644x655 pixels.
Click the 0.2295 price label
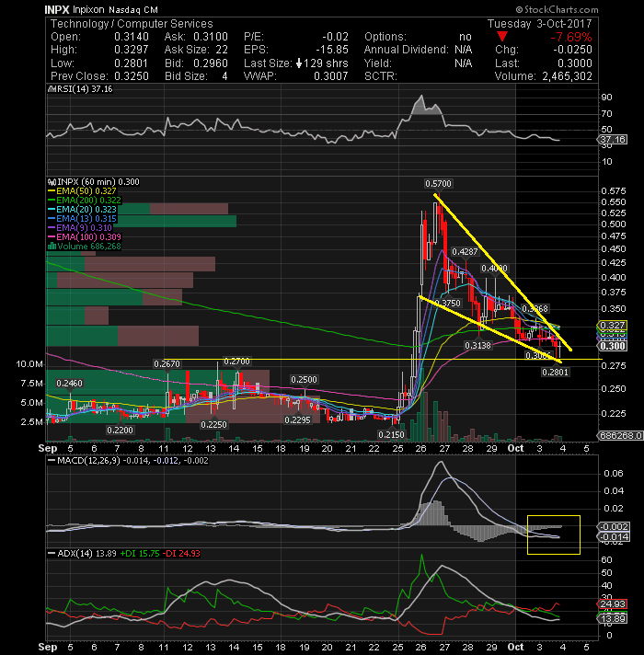[x=297, y=419]
